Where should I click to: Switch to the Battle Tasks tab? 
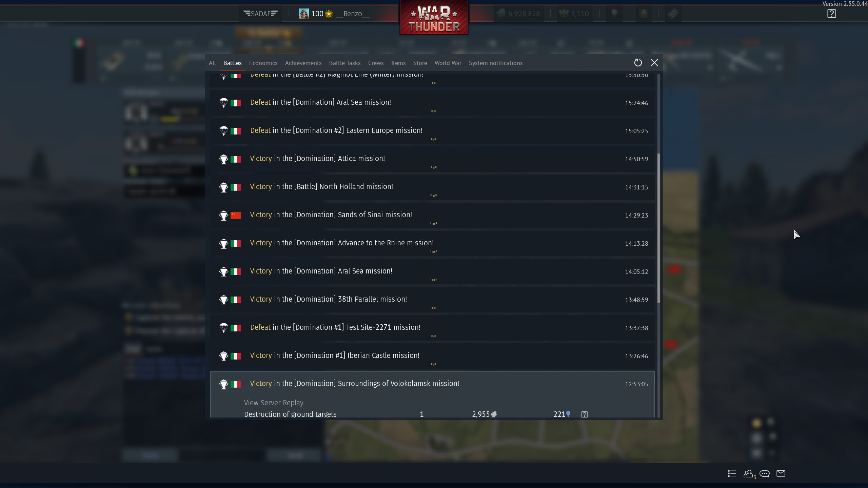344,63
